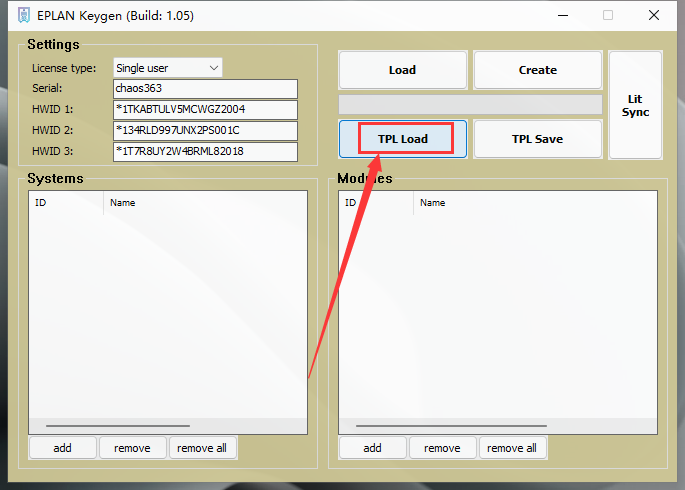Click the TPL Save button

coord(538,139)
